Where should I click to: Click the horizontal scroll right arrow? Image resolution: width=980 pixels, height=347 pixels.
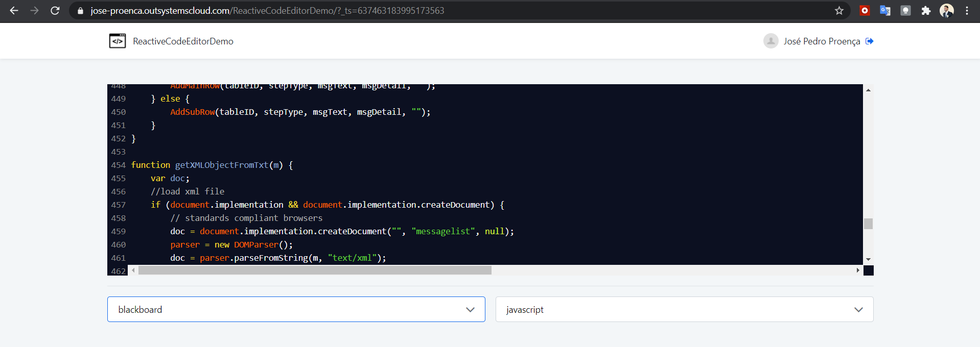point(858,270)
